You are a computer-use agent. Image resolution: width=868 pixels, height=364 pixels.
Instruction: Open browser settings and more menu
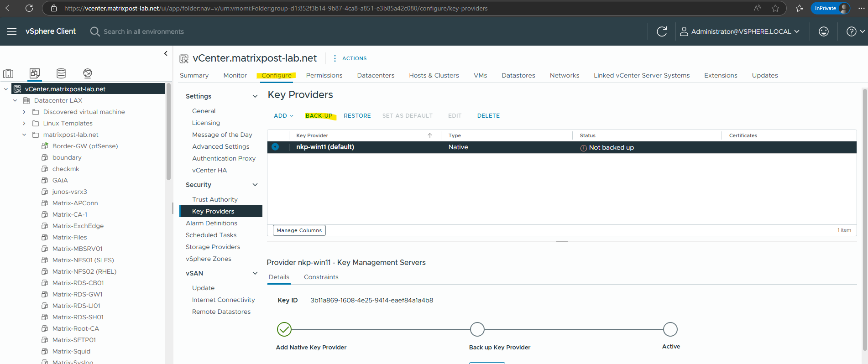pos(862,8)
